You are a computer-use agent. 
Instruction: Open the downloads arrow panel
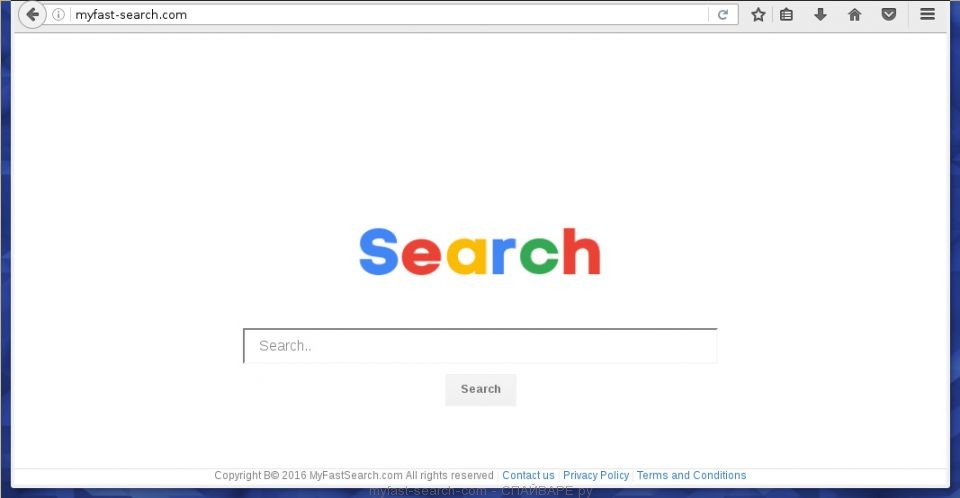[x=820, y=15]
